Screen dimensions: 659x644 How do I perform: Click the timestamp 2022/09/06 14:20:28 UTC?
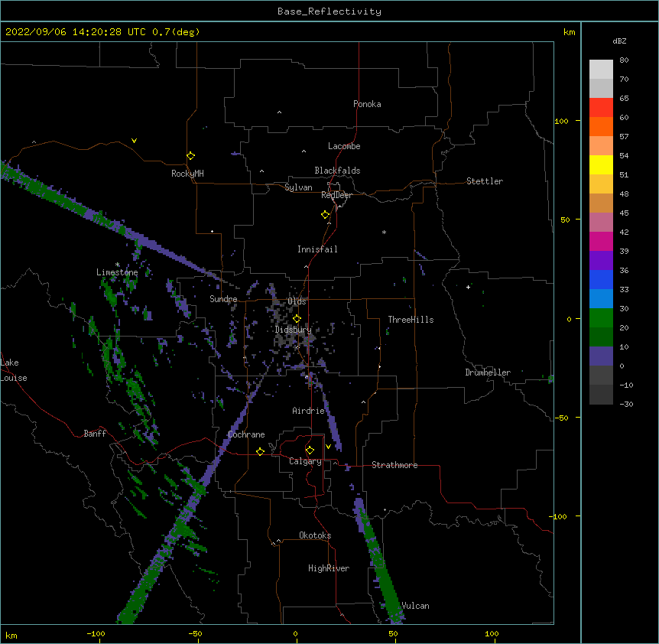pos(76,32)
